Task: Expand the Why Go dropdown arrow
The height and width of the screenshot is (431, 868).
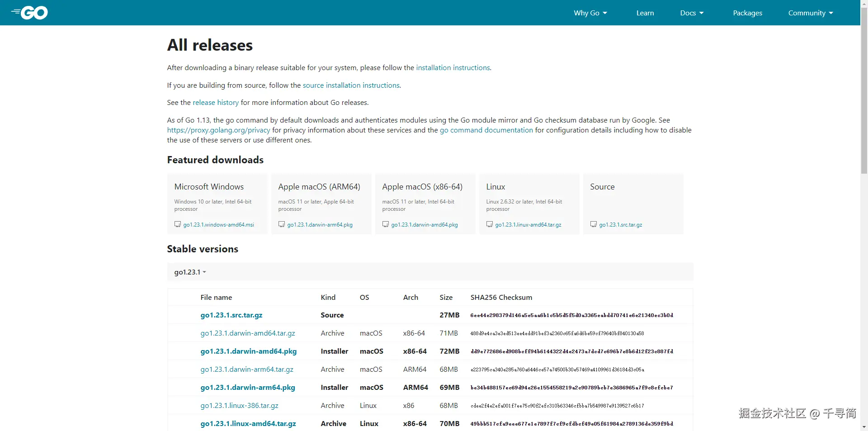Action: [605, 13]
